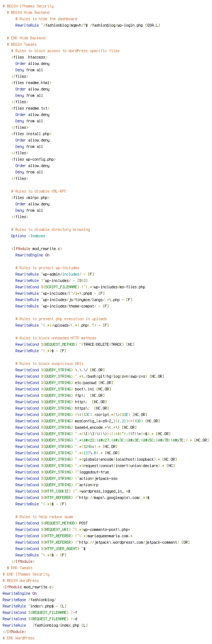Click the '<files readme.html>' opening tag
This screenshot has width=212, height=644.
[31, 83]
